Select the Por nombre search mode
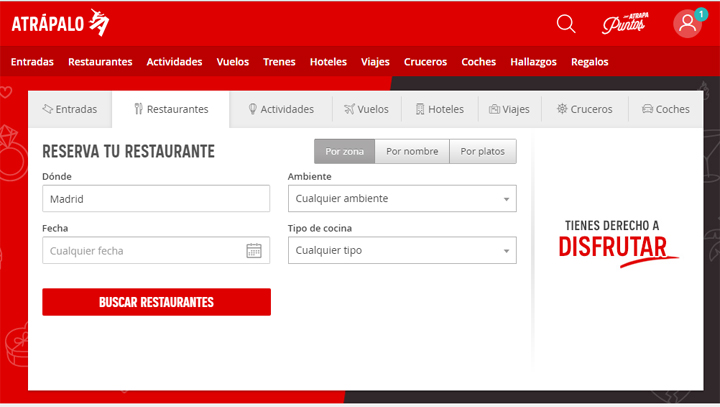The image size is (720, 407). pos(412,151)
